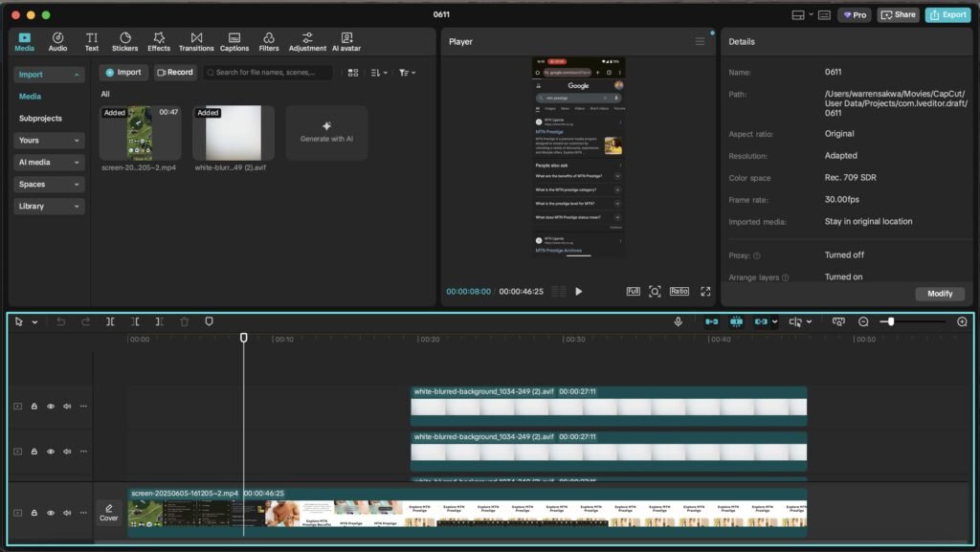Click the shortcuts panel icon near Pro
980x552 pixels.
(824, 15)
